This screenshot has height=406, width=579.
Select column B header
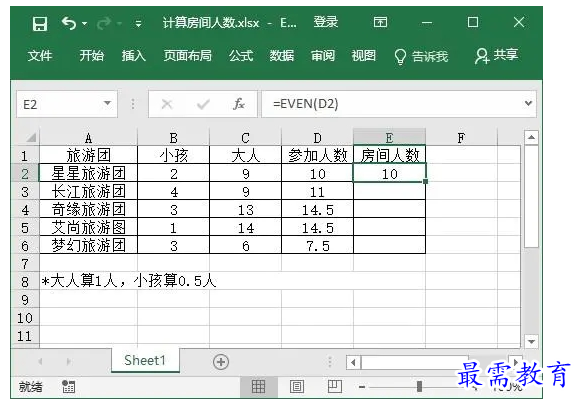(173, 138)
